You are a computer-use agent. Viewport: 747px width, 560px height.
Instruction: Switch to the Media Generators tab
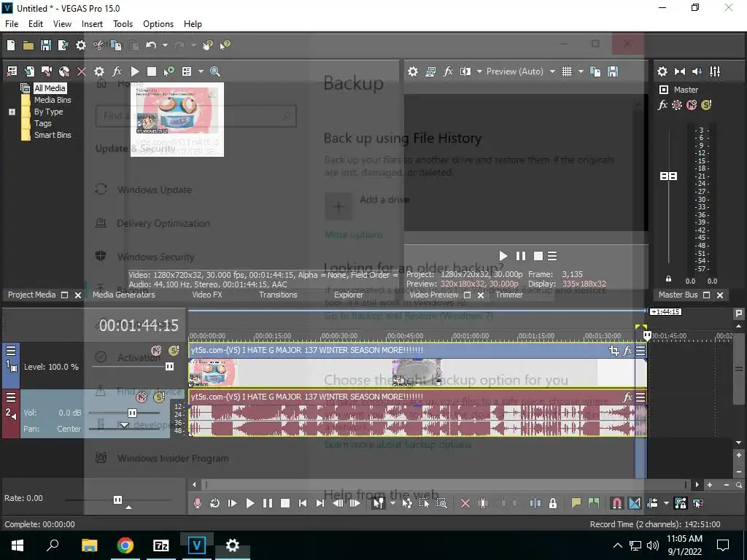click(124, 295)
